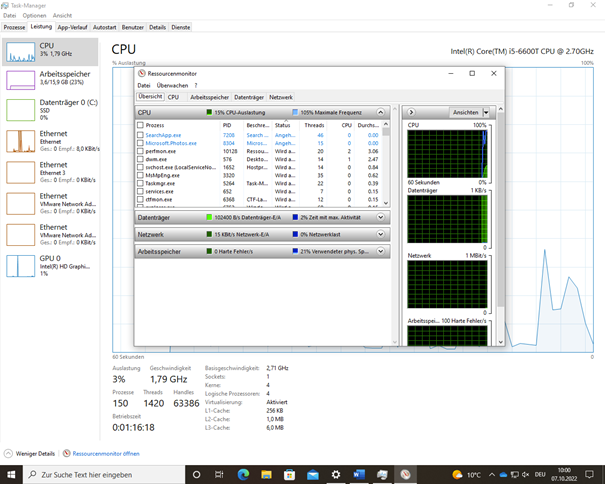The width and height of the screenshot is (605, 484).
Task: Open Cortana circle button on taskbar
Action: point(196,474)
